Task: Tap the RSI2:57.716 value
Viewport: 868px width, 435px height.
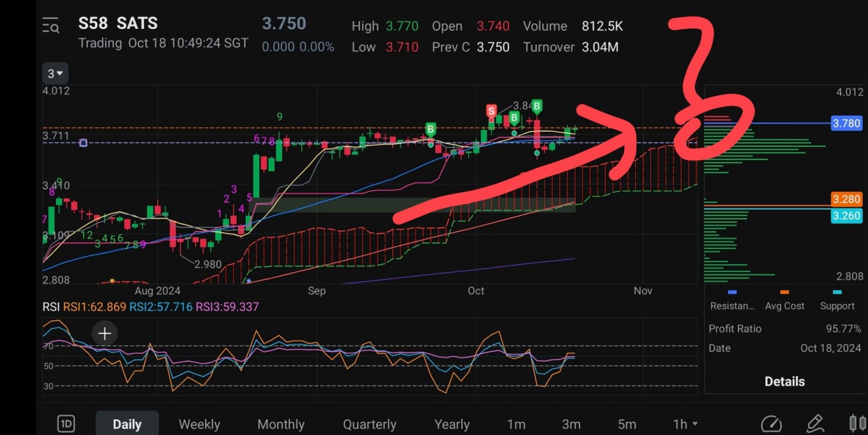Action: [x=161, y=307]
